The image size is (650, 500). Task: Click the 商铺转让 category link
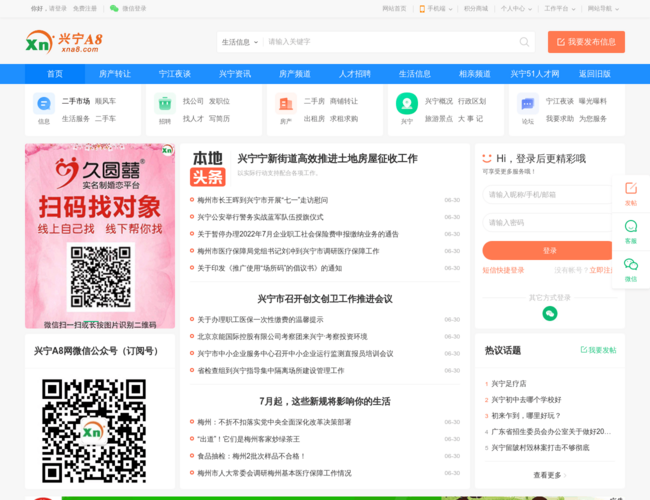344,101
